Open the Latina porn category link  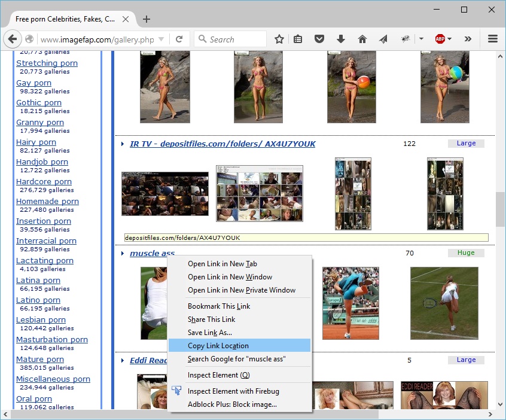38,281
